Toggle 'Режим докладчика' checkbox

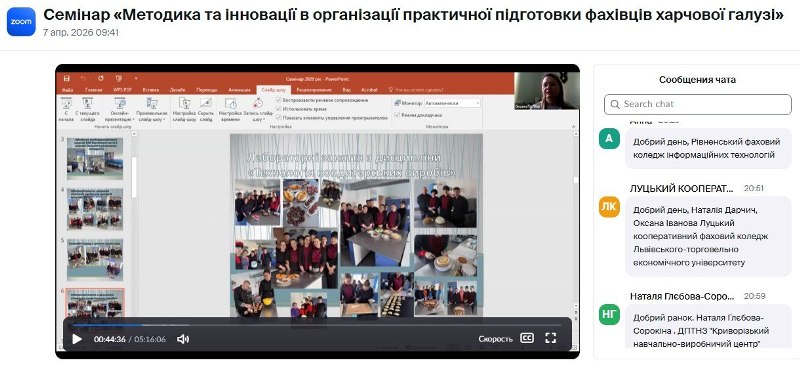point(397,115)
